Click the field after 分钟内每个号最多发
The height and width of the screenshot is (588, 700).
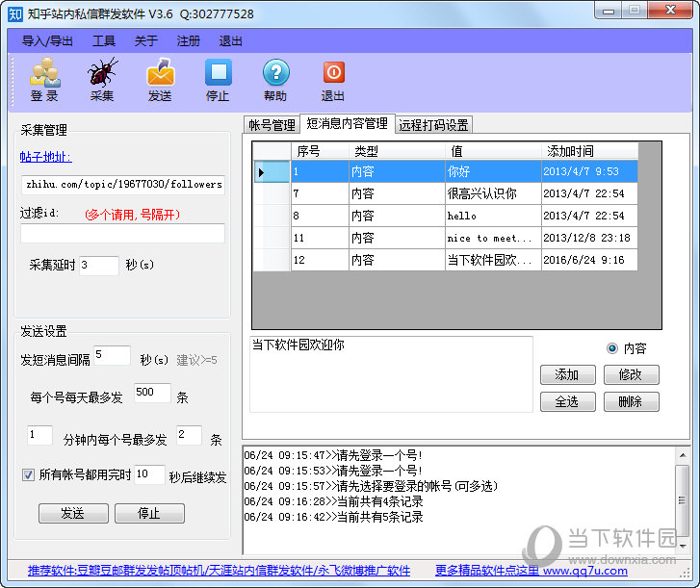[x=189, y=435]
